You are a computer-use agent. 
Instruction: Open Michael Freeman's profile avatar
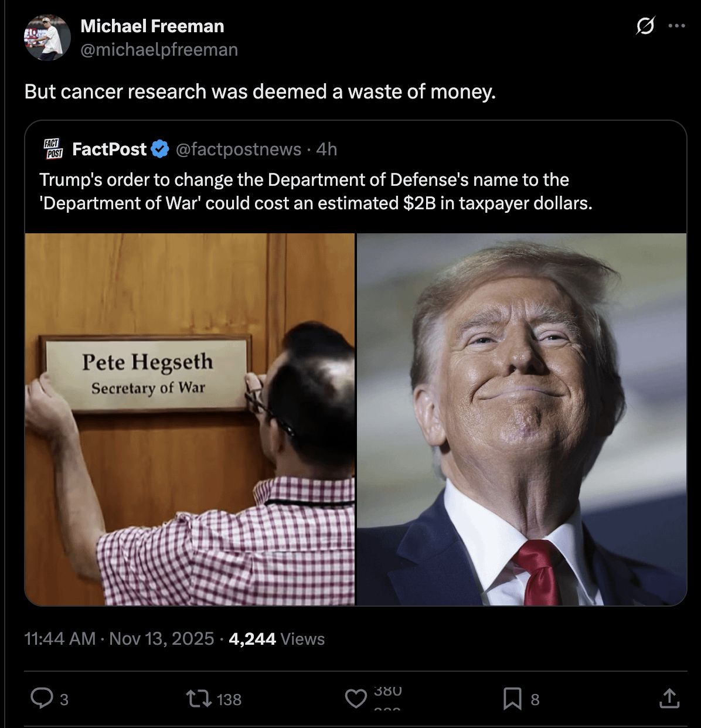click(x=47, y=38)
